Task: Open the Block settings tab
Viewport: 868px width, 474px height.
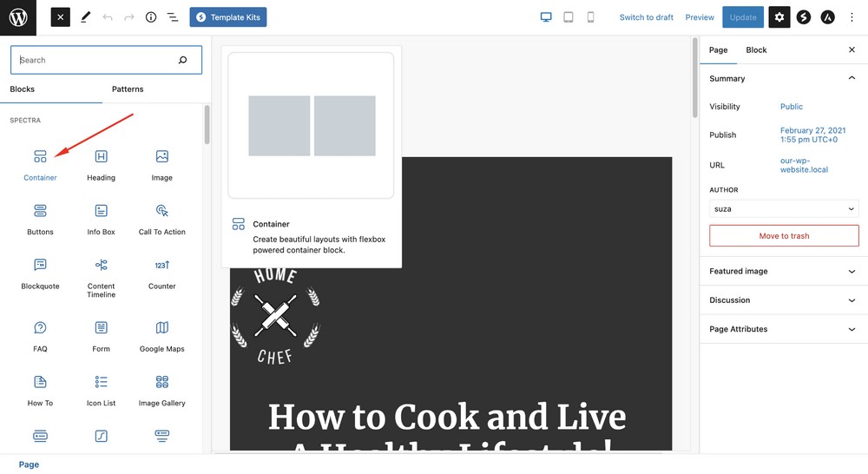Action: 756,50
